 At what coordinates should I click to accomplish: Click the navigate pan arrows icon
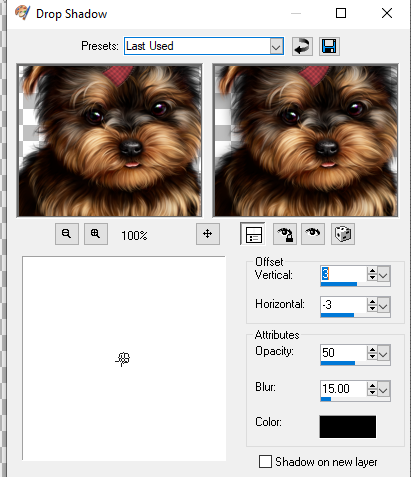point(208,234)
